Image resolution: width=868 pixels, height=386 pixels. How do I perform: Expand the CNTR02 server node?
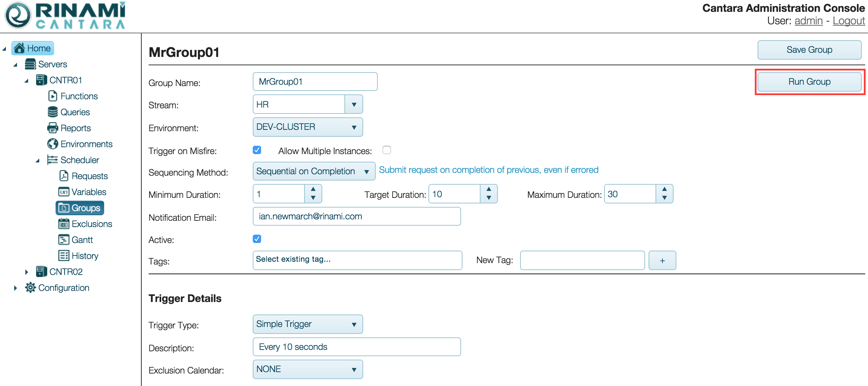pyautogui.click(x=26, y=272)
